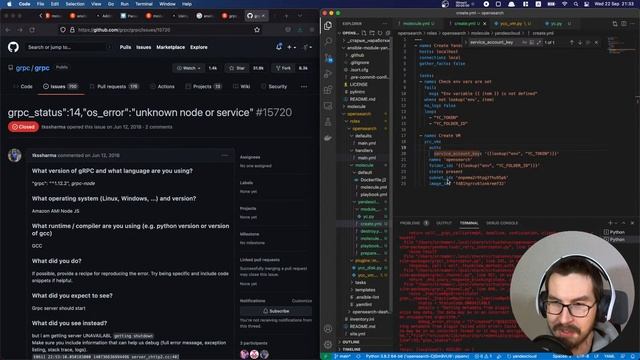Reload the GitHub page in browser
This screenshot has width=640, height=360.
pyautogui.click(x=32, y=30)
